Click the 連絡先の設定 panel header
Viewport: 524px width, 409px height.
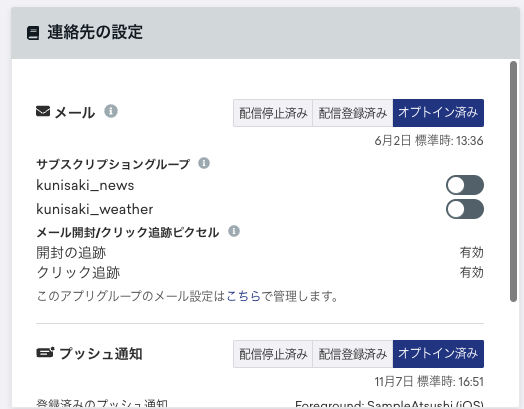coord(265,33)
